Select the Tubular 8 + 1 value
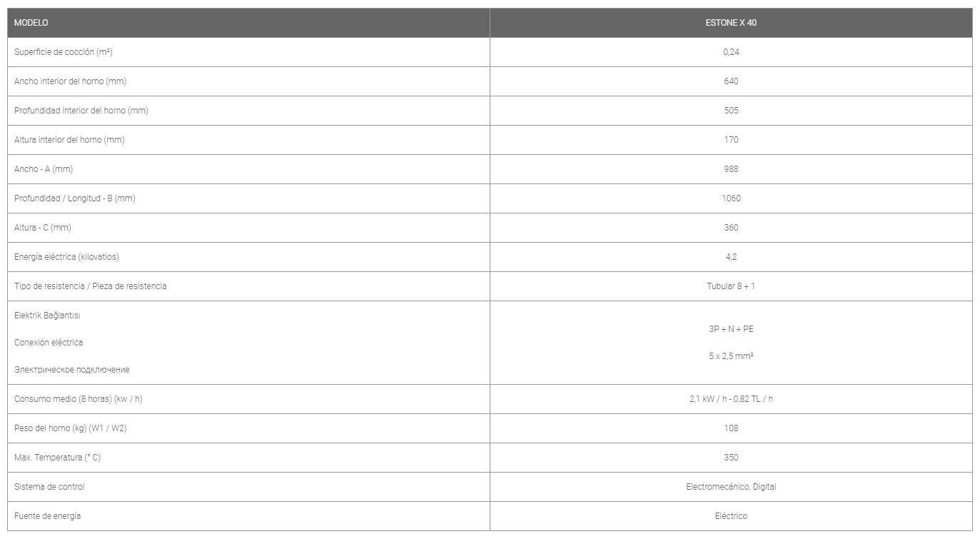Viewport: 980px width, 539px height. [731, 286]
